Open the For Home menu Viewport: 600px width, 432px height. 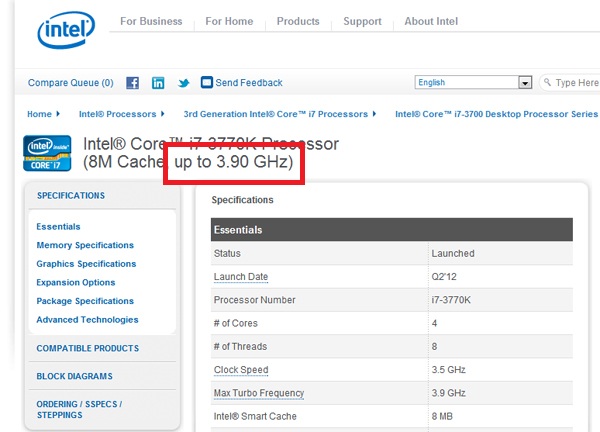point(229,21)
